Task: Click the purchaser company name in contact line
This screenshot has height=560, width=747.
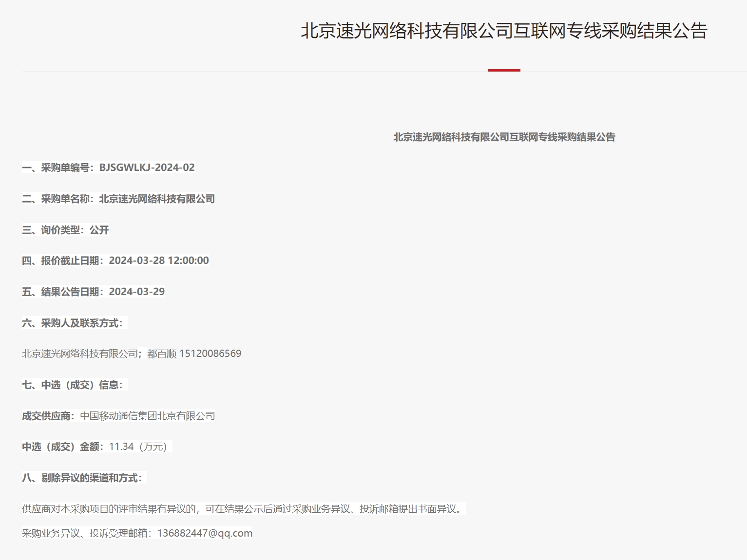Action: point(80,354)
